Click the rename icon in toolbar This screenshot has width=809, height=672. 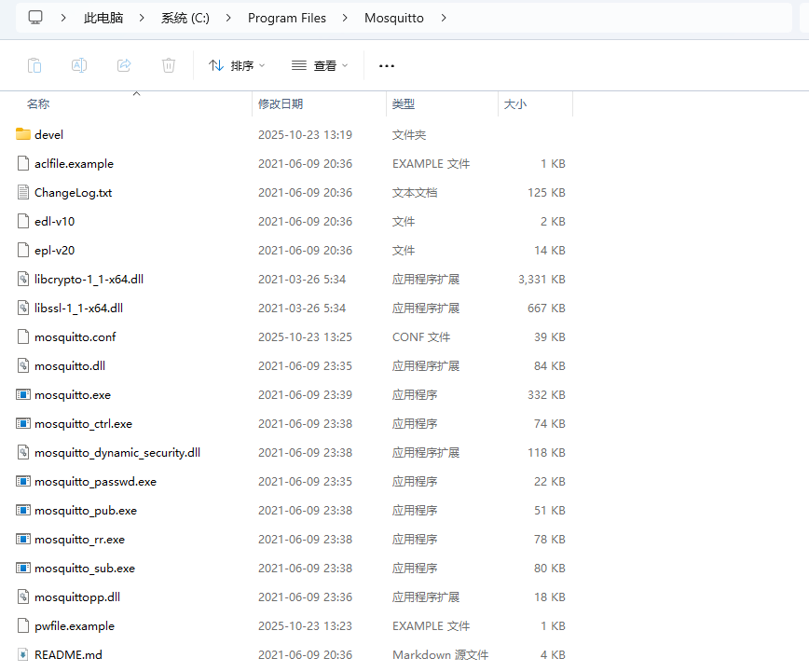pyautogui.click(x=79, y=65)
